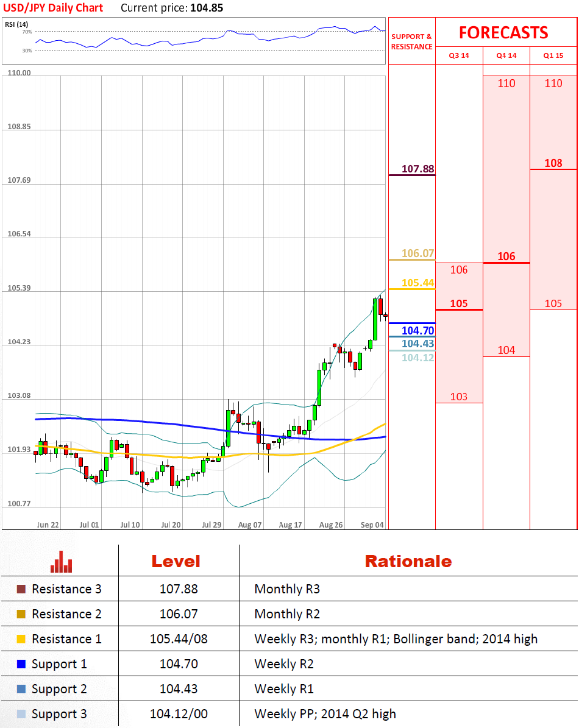Image resolution: width=579 pixels, height=728 pixels.
Task: Click the 'Monthly R2' rationale cell
Action: 287,614
